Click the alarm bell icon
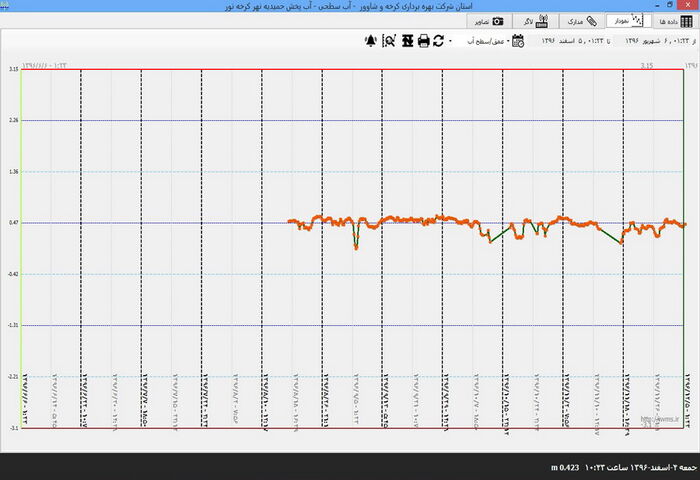700x480 pixels. [x=371, y=41]
